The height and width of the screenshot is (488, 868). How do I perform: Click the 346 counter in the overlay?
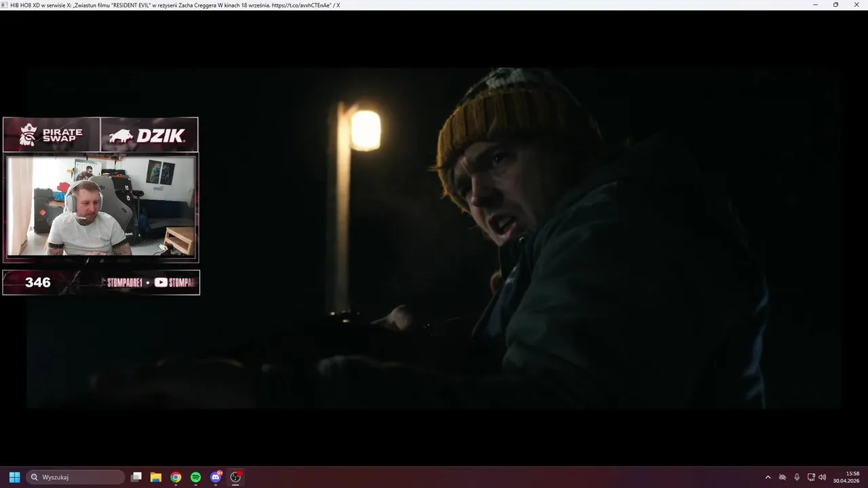[38, 283]
